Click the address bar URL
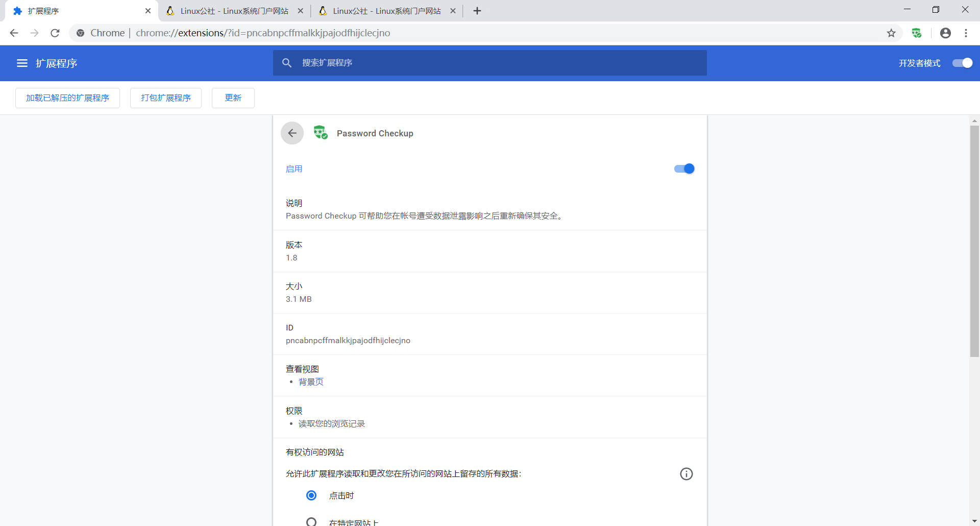980x526 pixels. pyautogui.click(x=263, y=33)
